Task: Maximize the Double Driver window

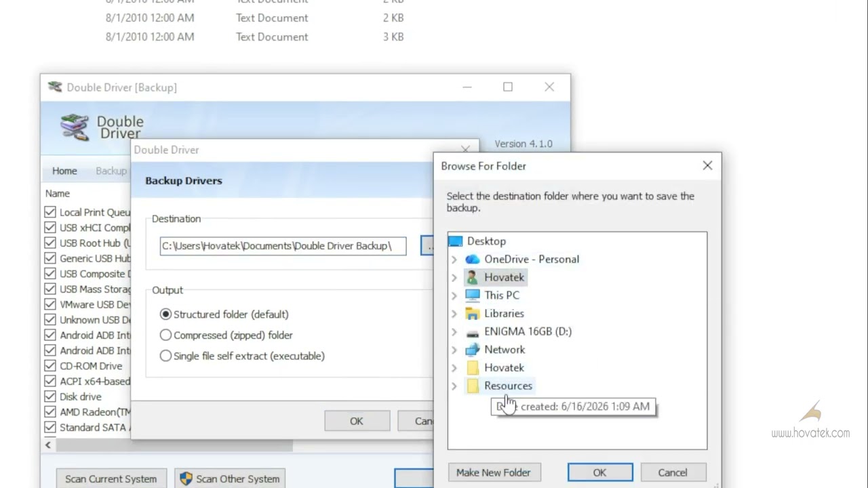Action: tap(508, 87)
